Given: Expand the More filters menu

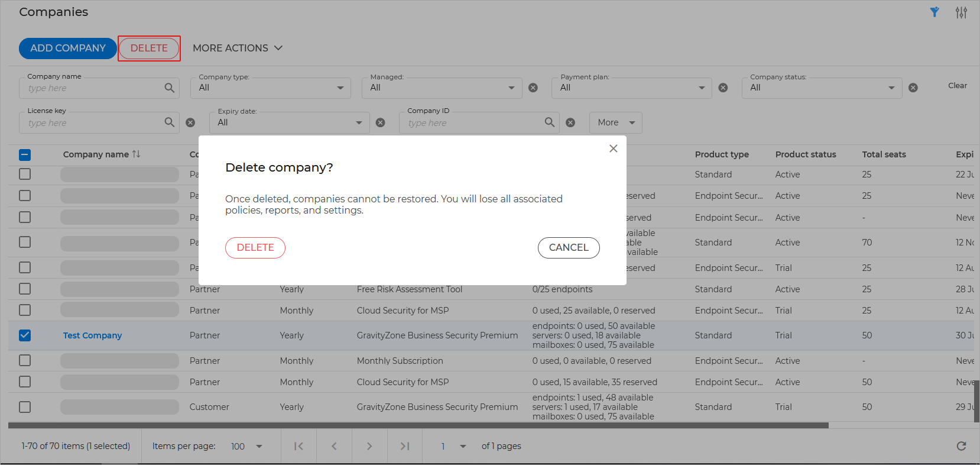Looking at the screenshot, I should click(615, 122).
